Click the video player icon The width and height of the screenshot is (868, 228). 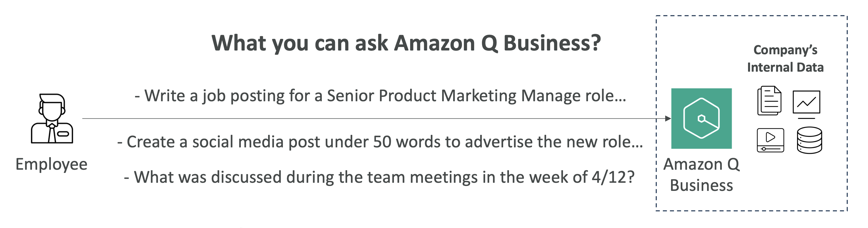pyautogui.click(x=770, y=140)
